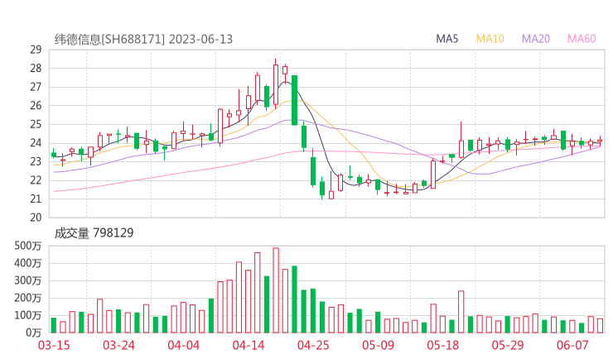613x364 pixels.
Task: Click the 25 price axis label
Action: (36, 125)
